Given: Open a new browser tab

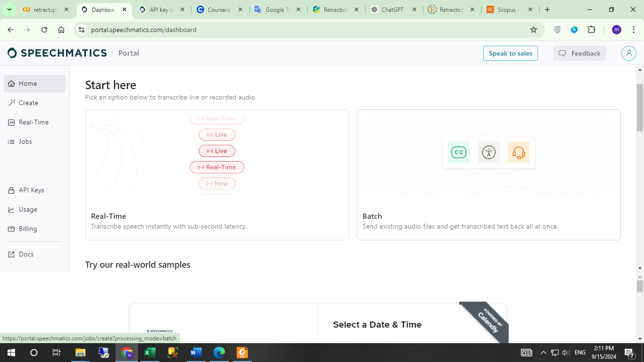Looking at the screenshot, I should click(x=547, y=9).
